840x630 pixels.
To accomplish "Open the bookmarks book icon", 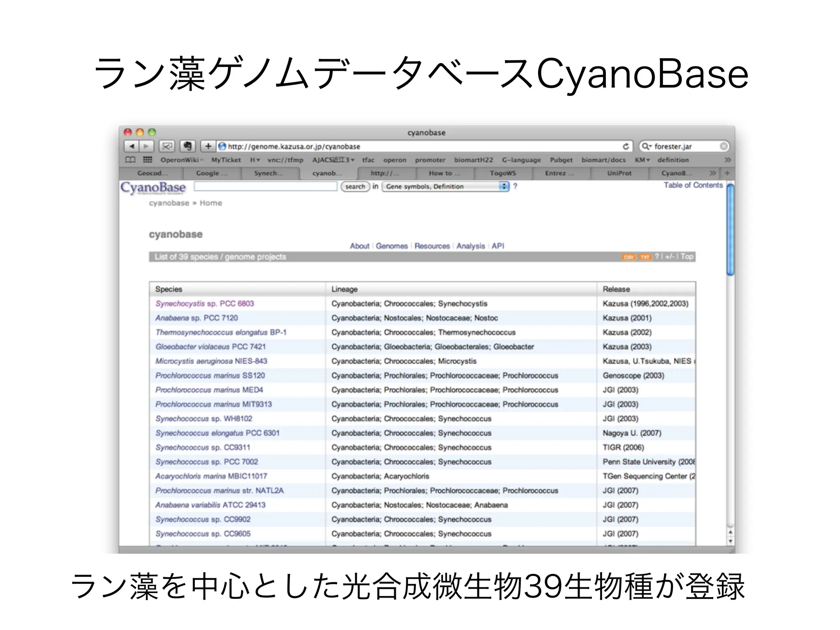I will [x=130, y=160].
